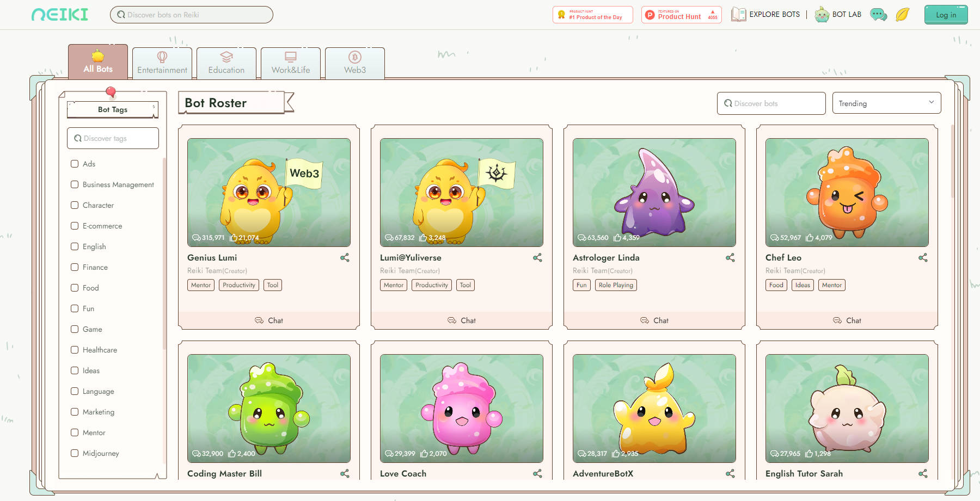Viewport: 980px width, 501px height.
Task: Select the Web3 category tab
Action: 354,63
